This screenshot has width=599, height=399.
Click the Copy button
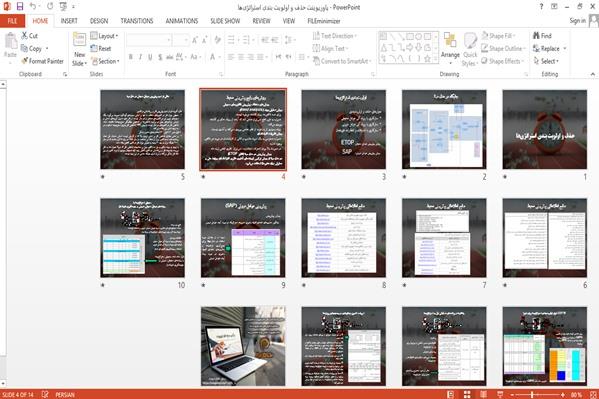coord(32,49)
